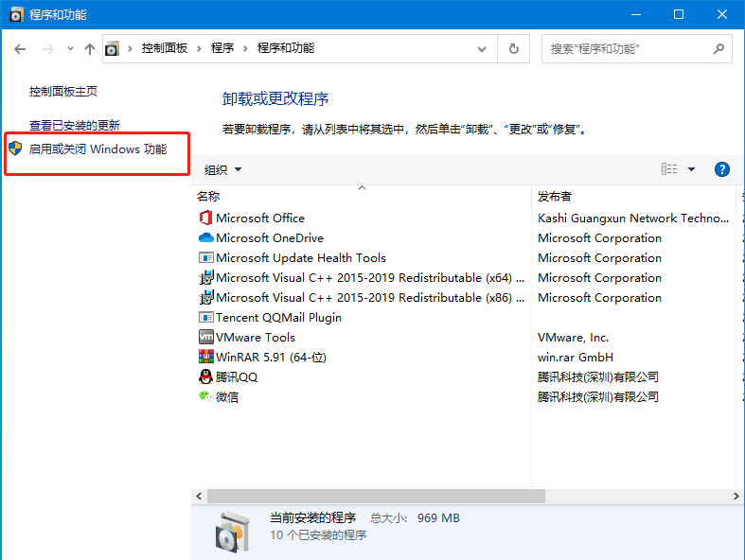Image resolution: width=745 pixels, height=560 pixels.
Task: Expand the chevron after 控制面板
Action: coord(199,48)
